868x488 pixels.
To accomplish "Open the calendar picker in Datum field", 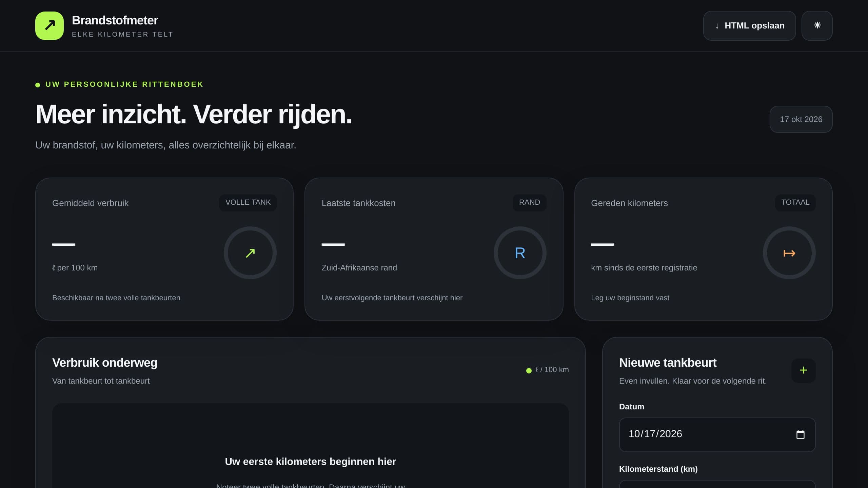I will [x=800, y=434].
